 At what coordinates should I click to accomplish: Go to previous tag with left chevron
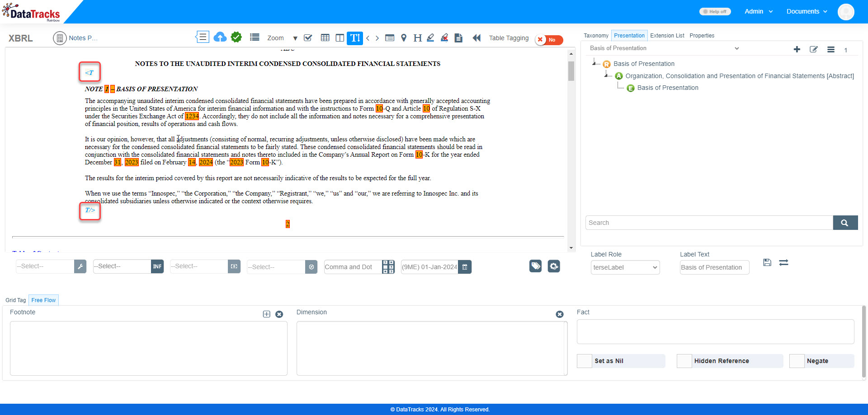coord(368,38)
